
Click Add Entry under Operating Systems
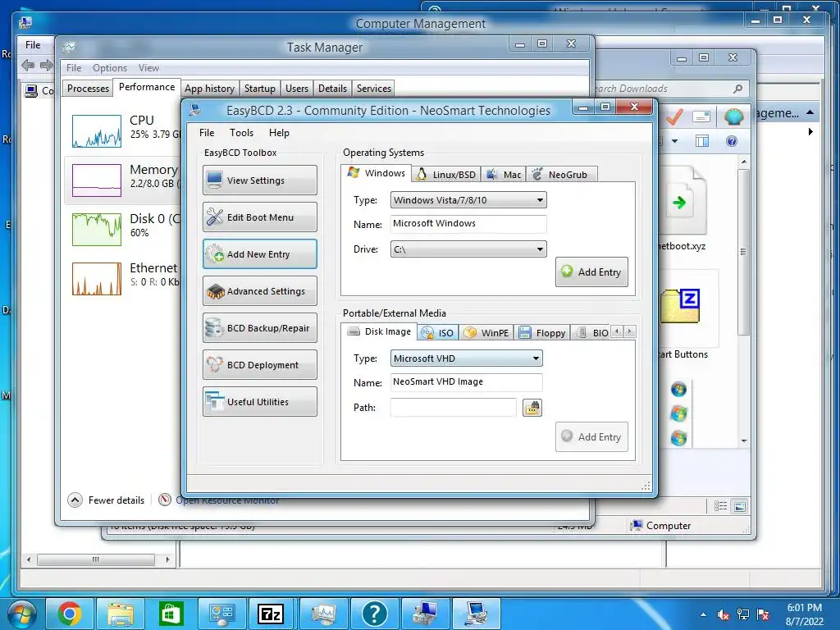(x=591, y=272)
